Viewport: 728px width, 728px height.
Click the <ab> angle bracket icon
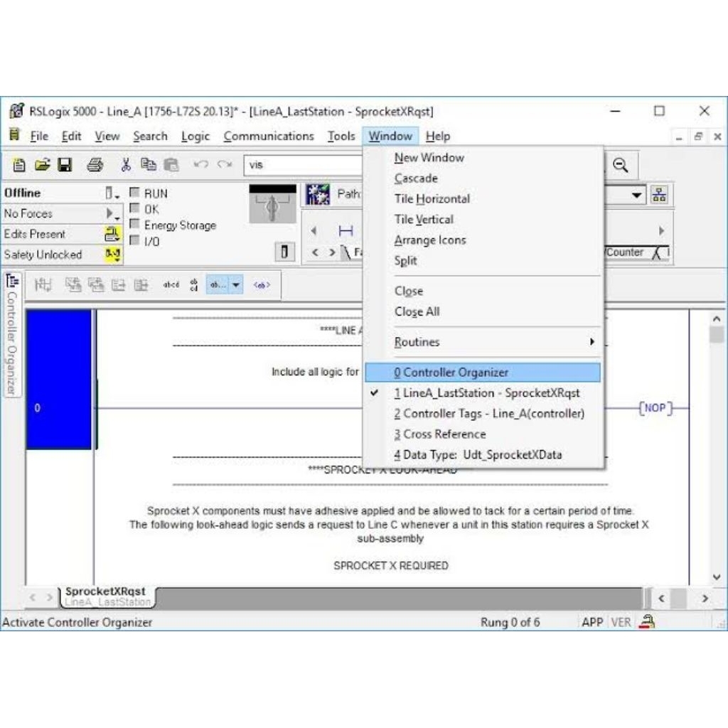262,284
